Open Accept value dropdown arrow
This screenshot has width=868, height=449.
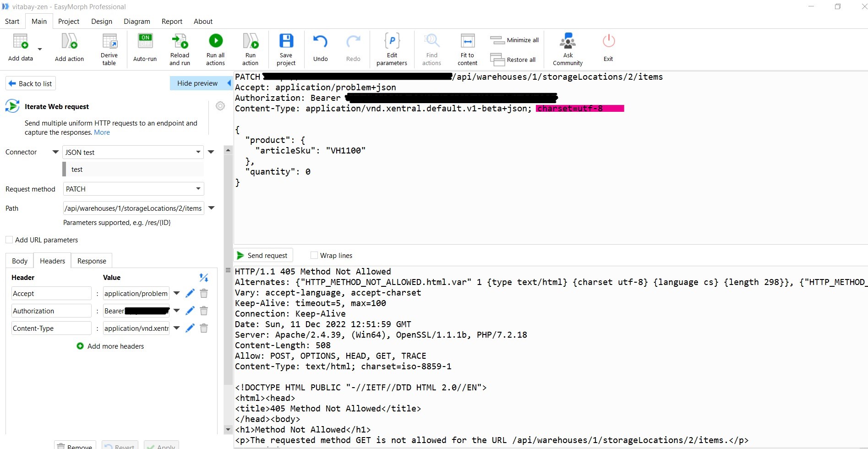point(176,293)
